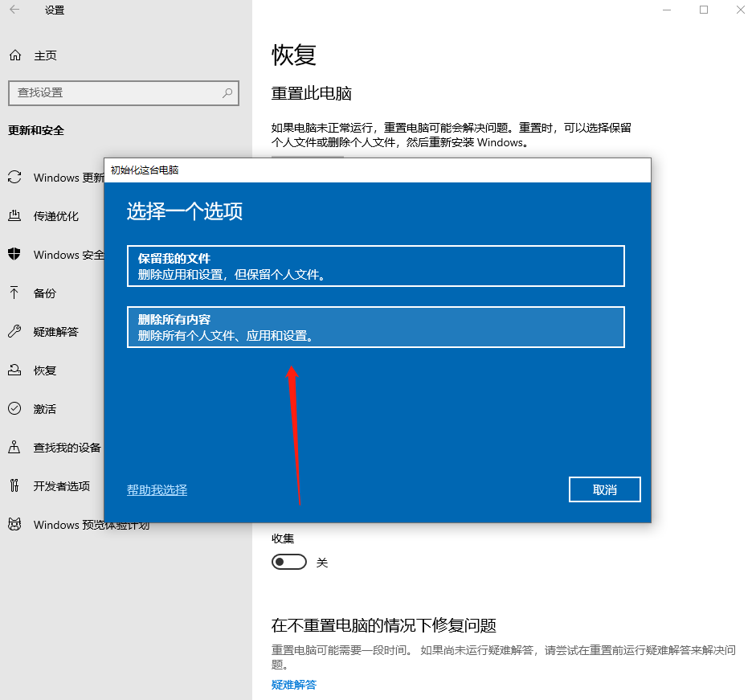The height and width of the screenshot is (700, 752).
Task: Click the search magnifier in 查找设置
Action: click(227, 93)
